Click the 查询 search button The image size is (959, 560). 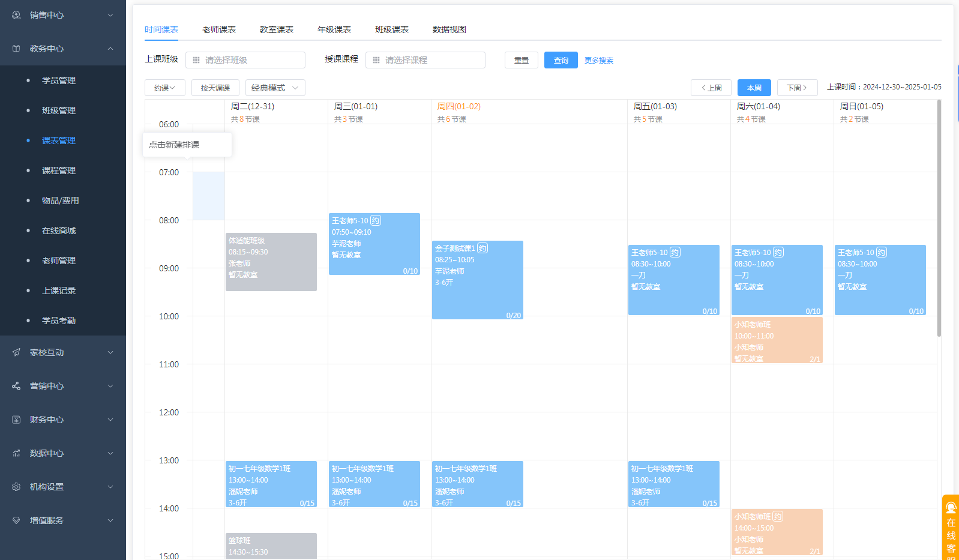[561, 60]
